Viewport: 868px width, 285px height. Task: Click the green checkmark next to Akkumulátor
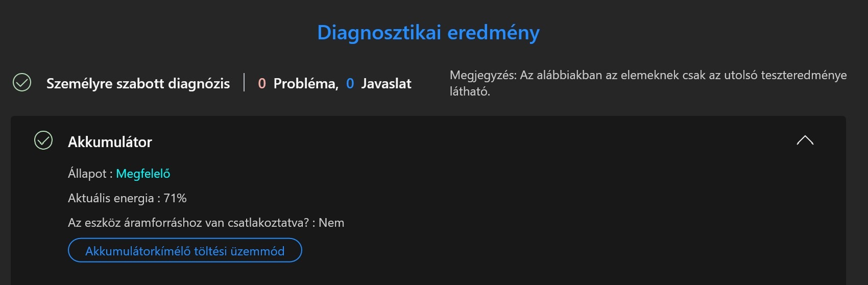coord(43,140)
